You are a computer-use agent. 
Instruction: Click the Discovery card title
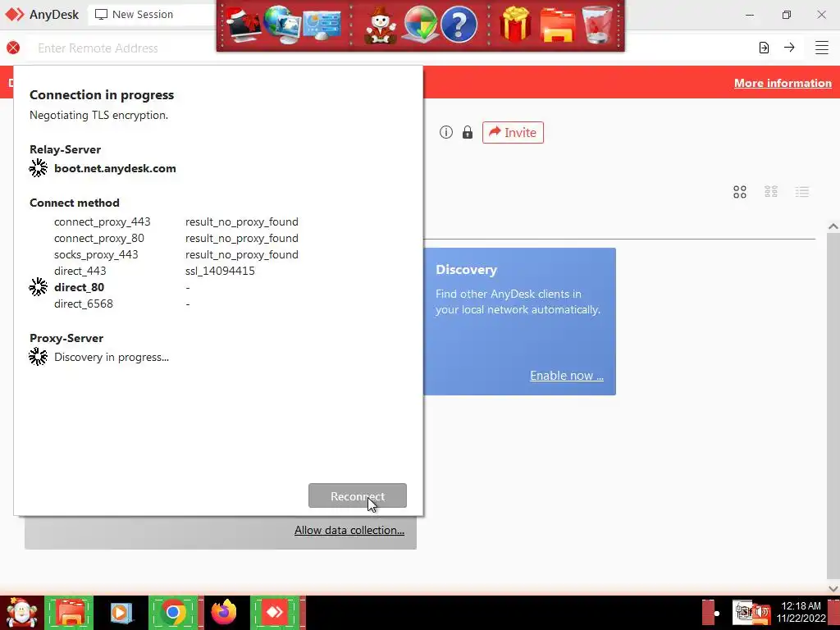tap(466, 269)
